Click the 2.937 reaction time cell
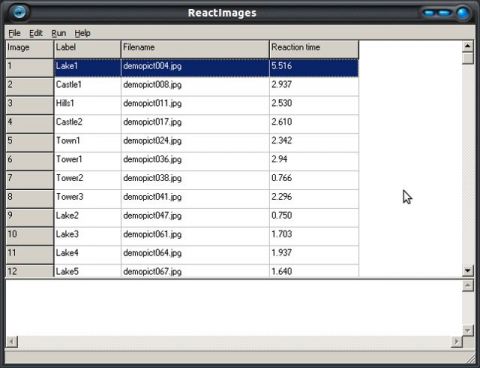The height and width of the screenshot is (368, 480). (x=314, y=87)
